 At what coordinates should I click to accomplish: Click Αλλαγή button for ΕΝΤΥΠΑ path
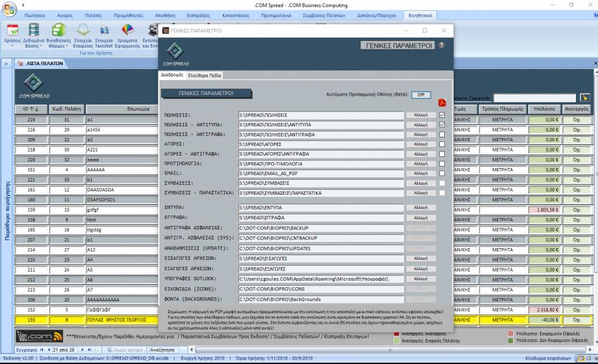click(x=420, y=208)
